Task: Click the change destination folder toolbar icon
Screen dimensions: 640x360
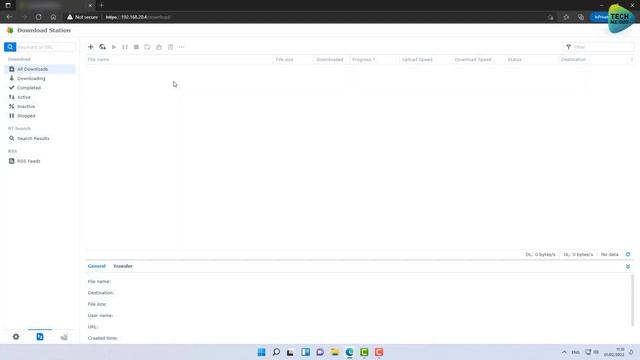Action: (147, 47)
